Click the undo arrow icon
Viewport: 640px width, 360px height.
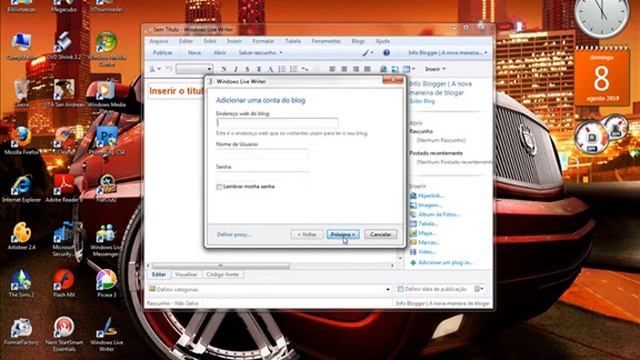click(x=169, y=69)
